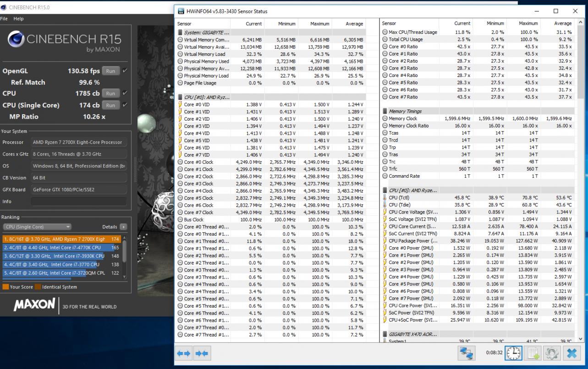Open the HWiNFO remote network monitors icon
The height and width of the screenshot is (369, 588).
tap(467, 353)
